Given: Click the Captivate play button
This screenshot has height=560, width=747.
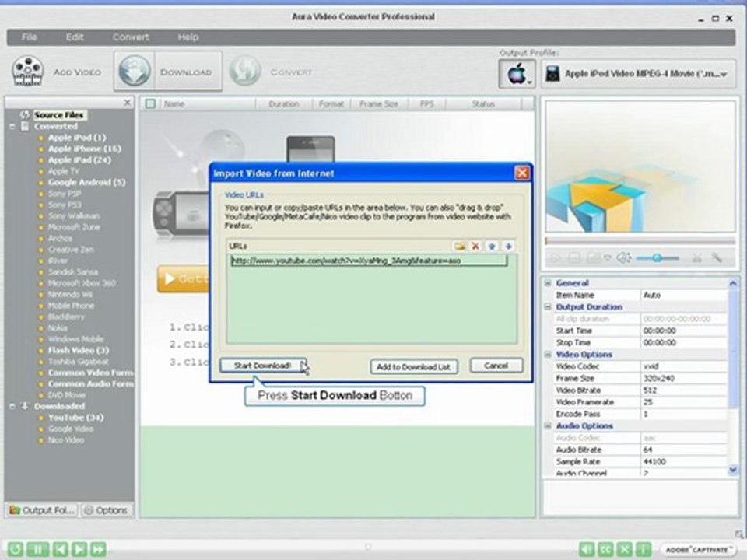Looking at the screenshot, I should [x=79, y=549].
